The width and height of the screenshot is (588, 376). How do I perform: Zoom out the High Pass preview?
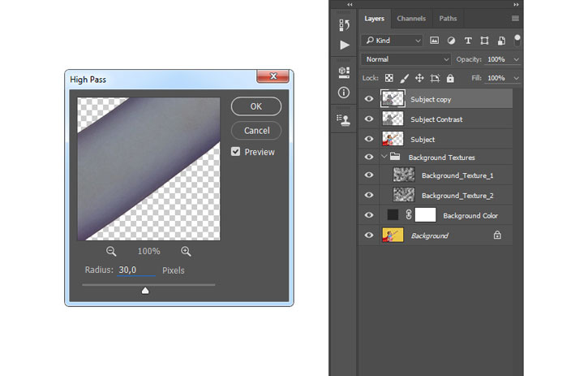(111, 251)
